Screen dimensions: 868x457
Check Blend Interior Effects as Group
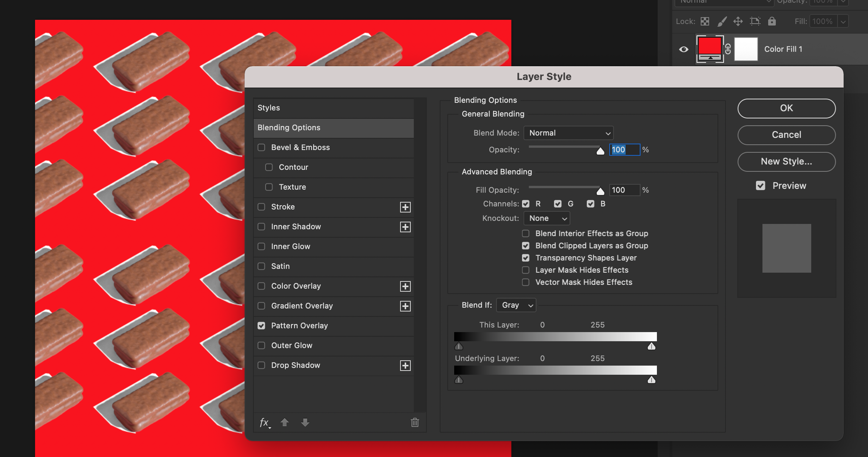tap(526, 233)
